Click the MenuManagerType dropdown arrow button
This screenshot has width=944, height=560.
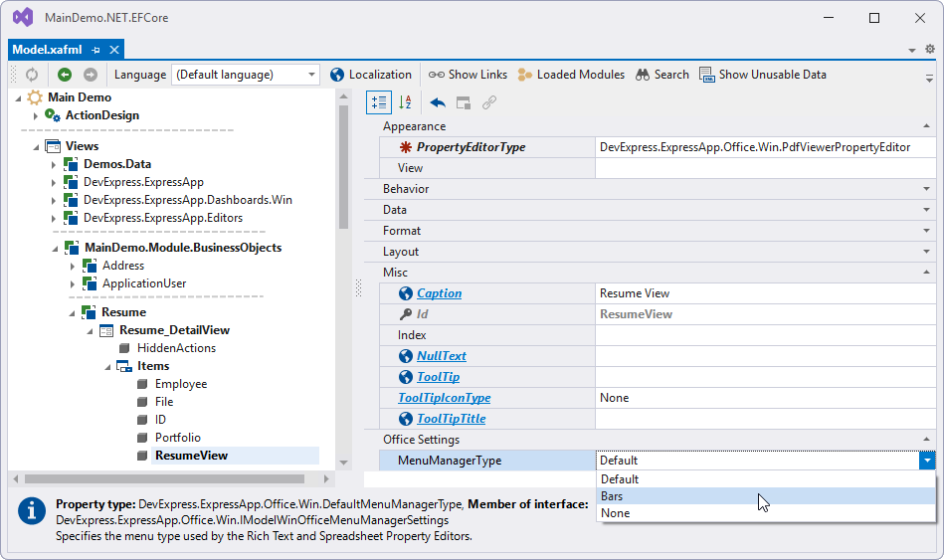tap(927, 461)
